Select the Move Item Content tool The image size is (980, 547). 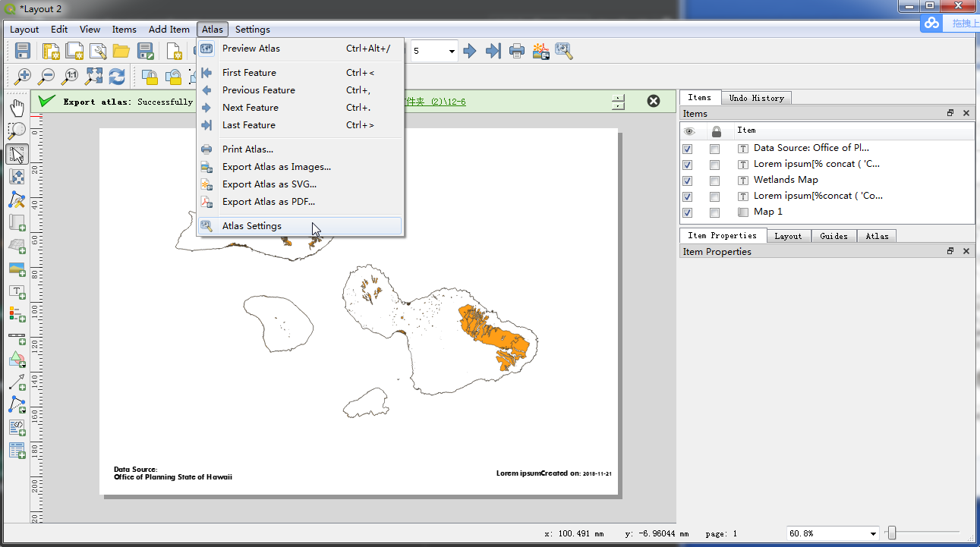point(17,177)
